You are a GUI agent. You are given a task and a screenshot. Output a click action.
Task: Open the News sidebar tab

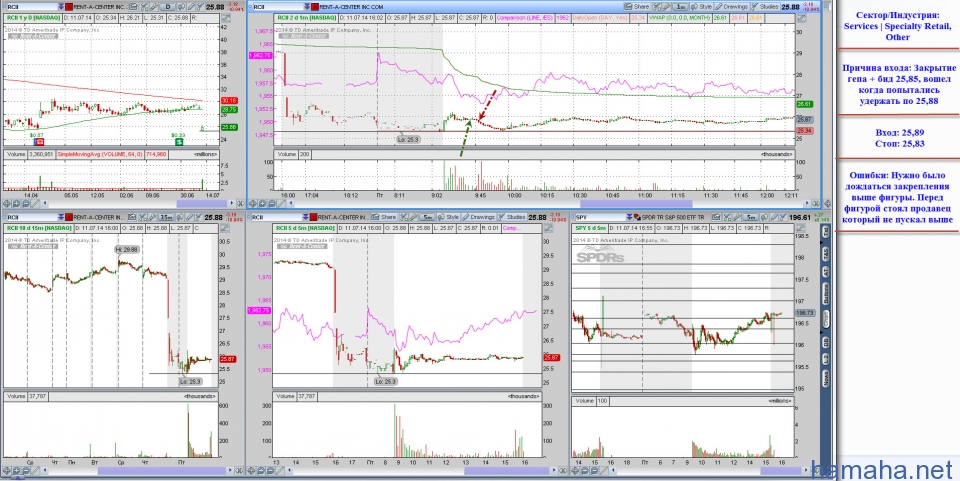click(826, 378)
